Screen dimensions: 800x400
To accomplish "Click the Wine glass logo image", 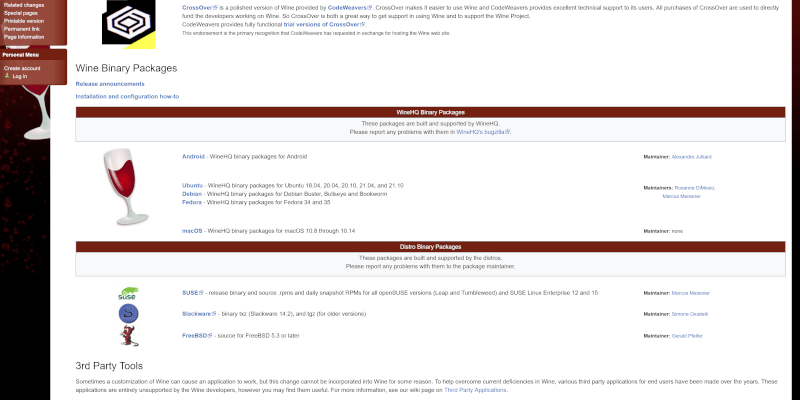I will (126, 187).
